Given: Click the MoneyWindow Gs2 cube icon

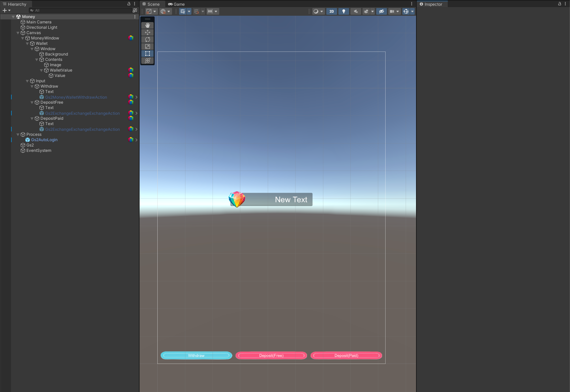Looking at the screenshot, I should [131, 38].
